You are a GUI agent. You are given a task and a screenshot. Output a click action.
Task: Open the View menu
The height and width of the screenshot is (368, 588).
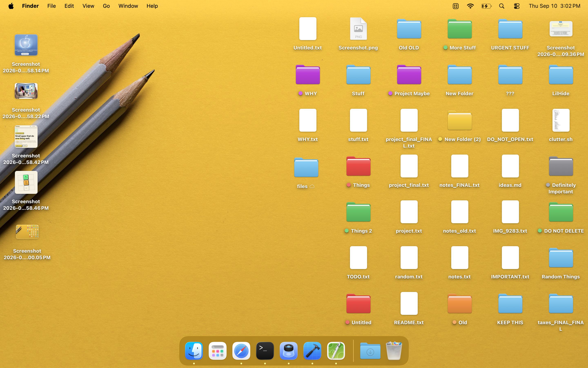coord(88,6)
